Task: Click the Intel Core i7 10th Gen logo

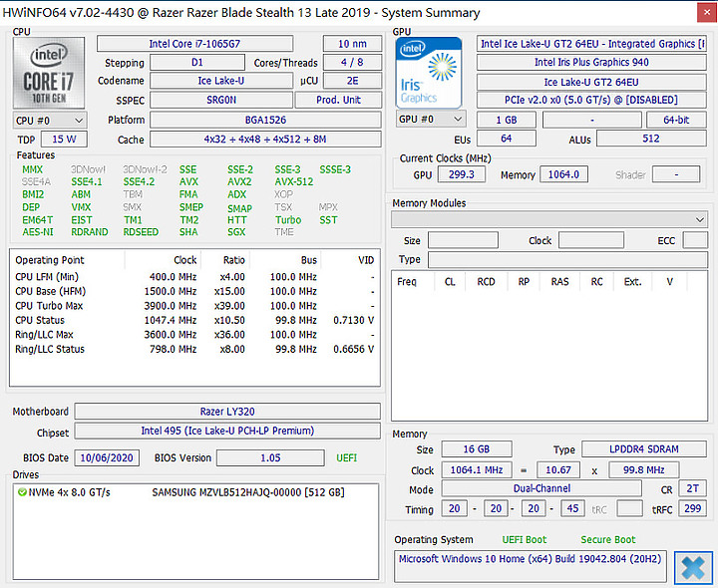Action: (49, 73)
